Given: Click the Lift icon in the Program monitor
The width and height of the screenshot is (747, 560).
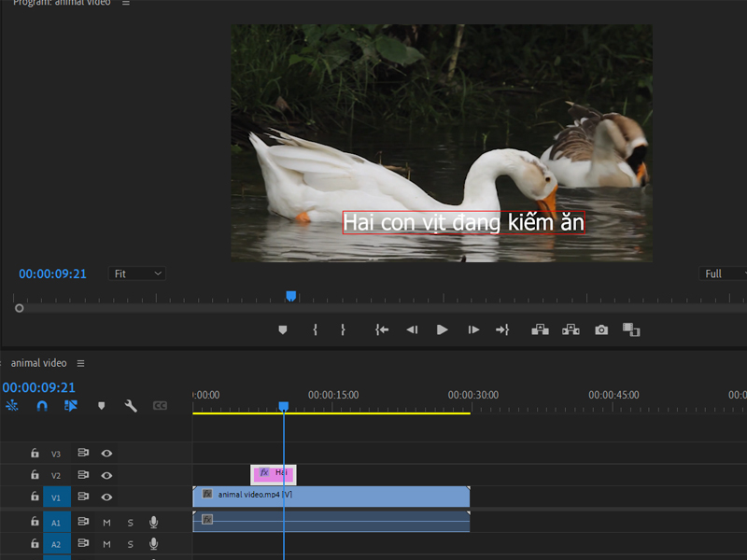Looking at the screenshot, I should point(540,329).
